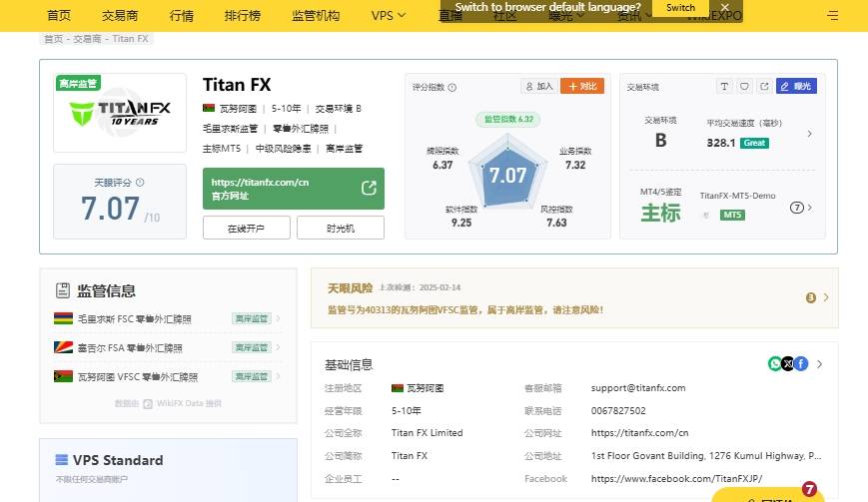
Task: Click the 加入 button
Action: point(539,86)
